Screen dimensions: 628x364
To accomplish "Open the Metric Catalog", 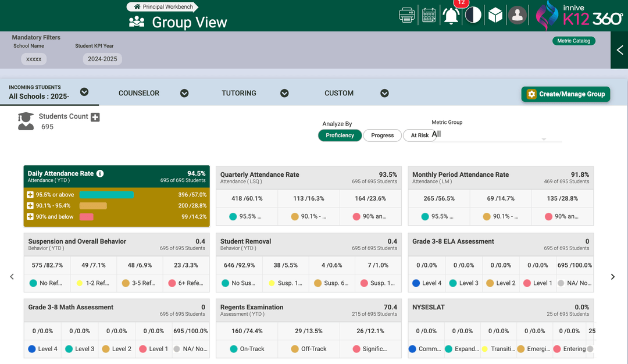I will (x=573, y=41).
